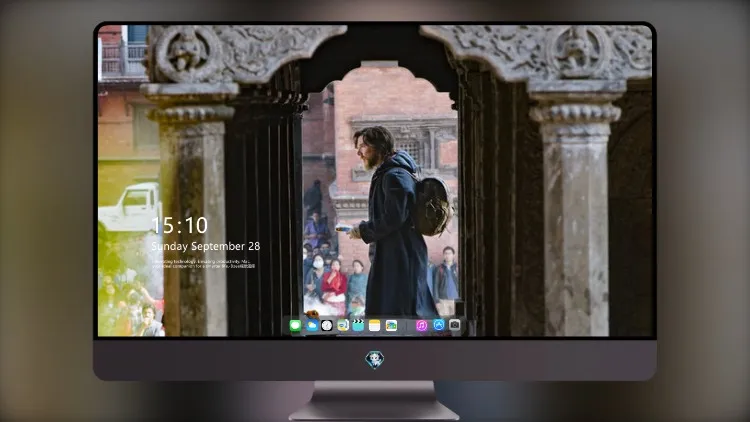Click the dock separator before iTunes
This screenshot has height=422, width=750.
[407, 325]
